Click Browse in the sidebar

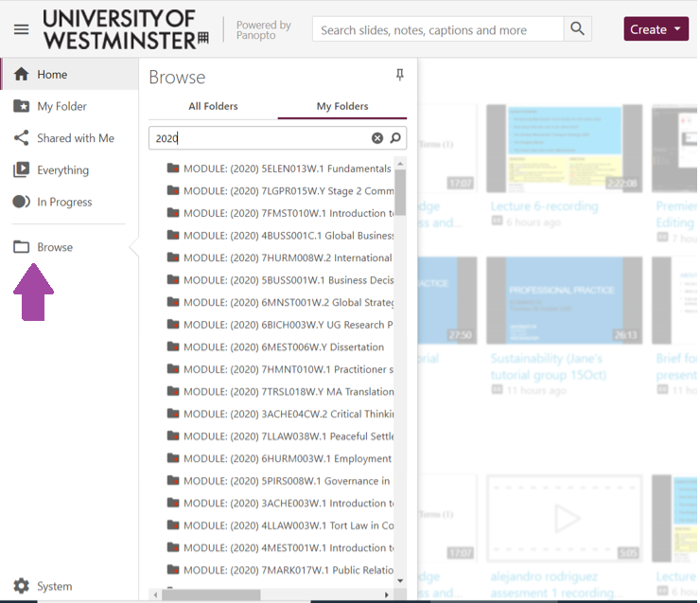point(55,247)
